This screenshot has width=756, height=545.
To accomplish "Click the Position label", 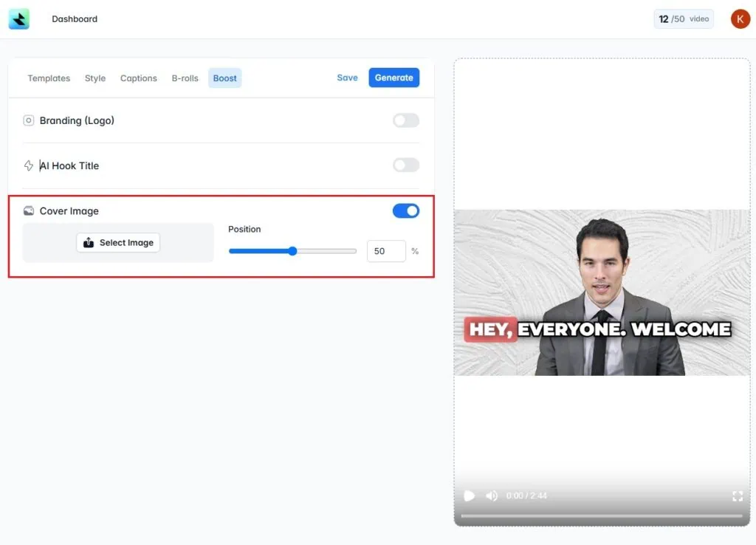I will [244, 229].
